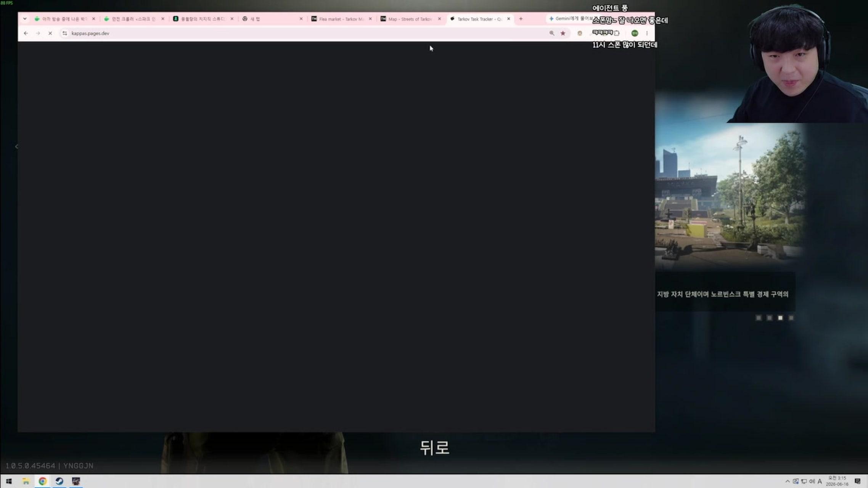Image resolution: width=868 pixels, height=488 pixels.
Task: Select the highlighted third carousel dot
Action: [780, 318]
